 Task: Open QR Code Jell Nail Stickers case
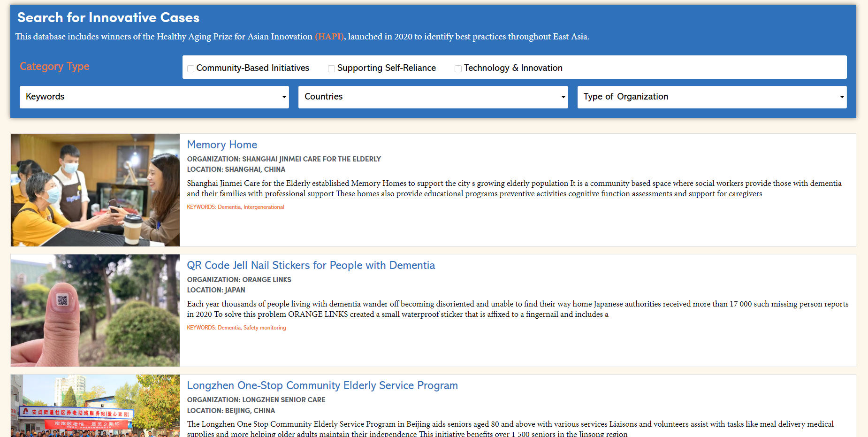(x=311, y=265)
